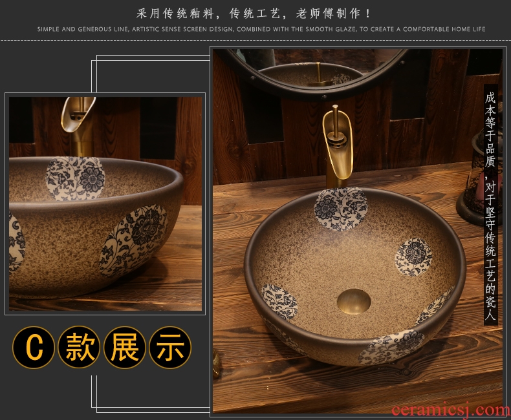Click the faucet in left close-up photo
The image size is (511, 420).
coord(78,120)
